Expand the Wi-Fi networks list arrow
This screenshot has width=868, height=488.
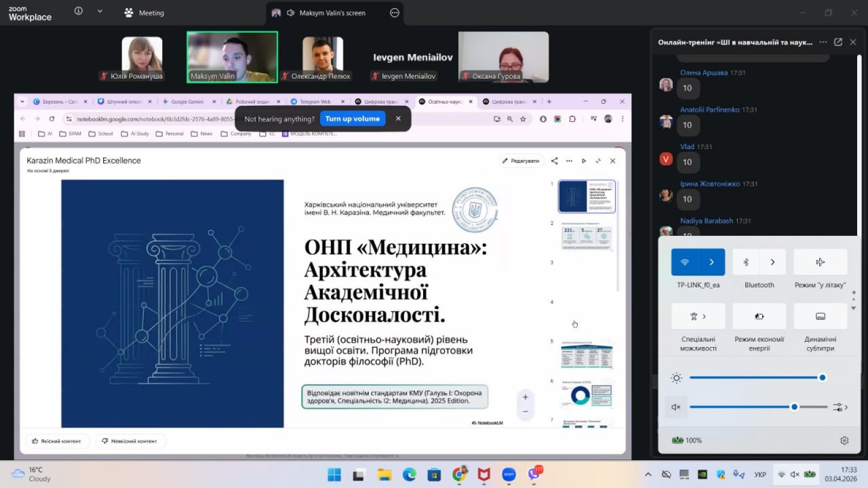711,262
